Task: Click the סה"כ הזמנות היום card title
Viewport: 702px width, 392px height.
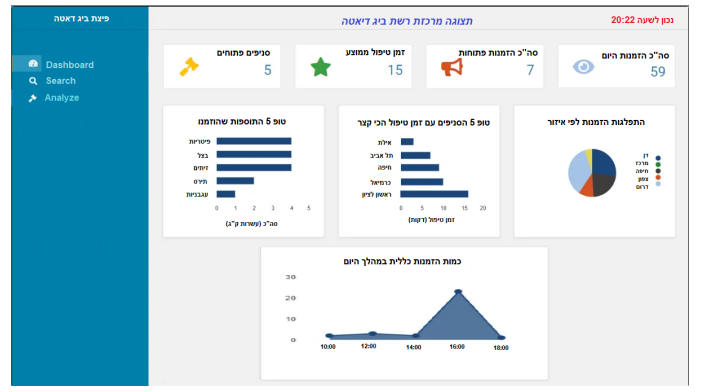Action: pyautogui.click(x=635, y=55)
